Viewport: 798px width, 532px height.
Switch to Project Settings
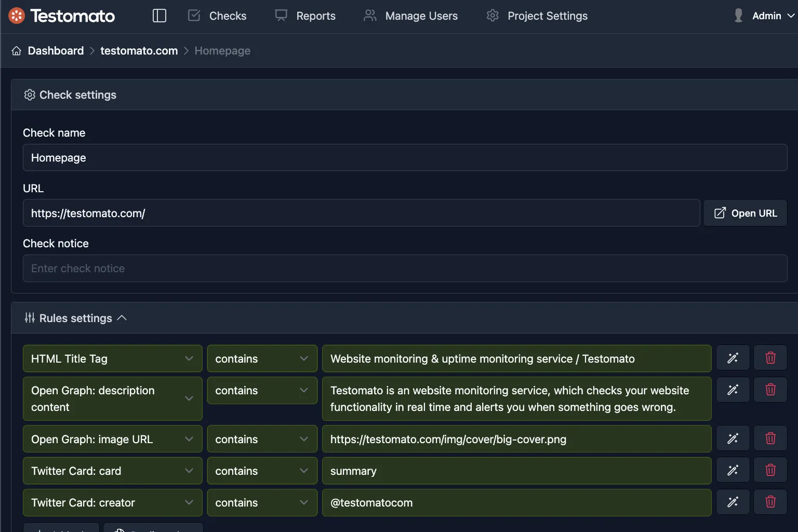click(548, 16)
